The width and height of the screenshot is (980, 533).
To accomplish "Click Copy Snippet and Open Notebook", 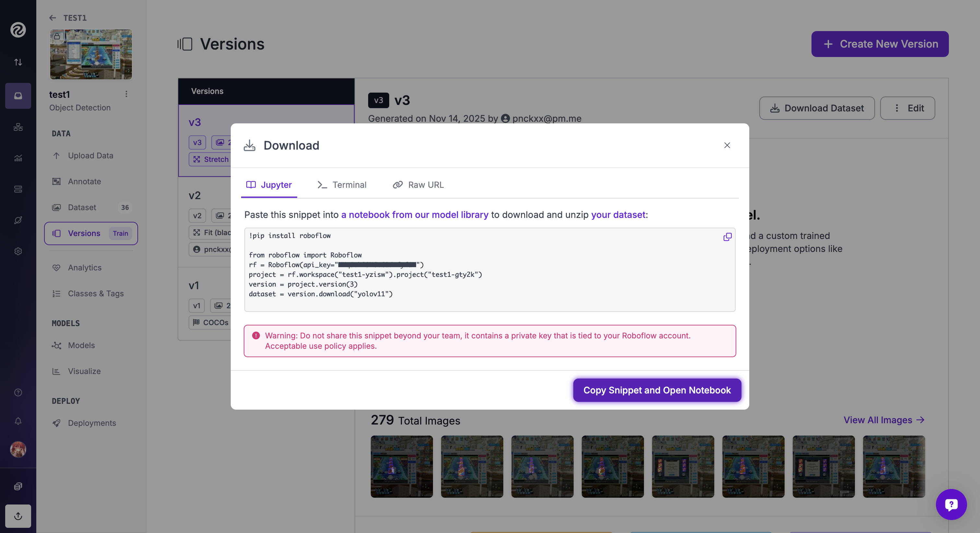I will point(657,390).
